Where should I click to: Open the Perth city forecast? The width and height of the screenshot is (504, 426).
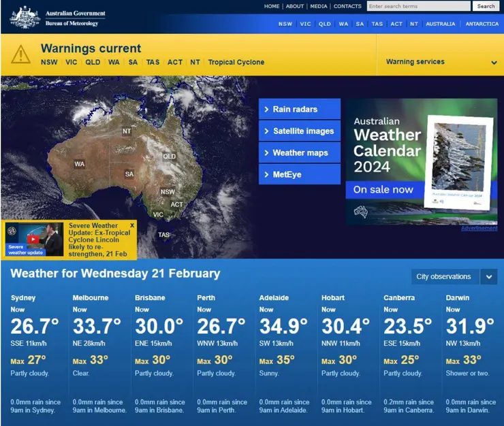pos(206,298)
